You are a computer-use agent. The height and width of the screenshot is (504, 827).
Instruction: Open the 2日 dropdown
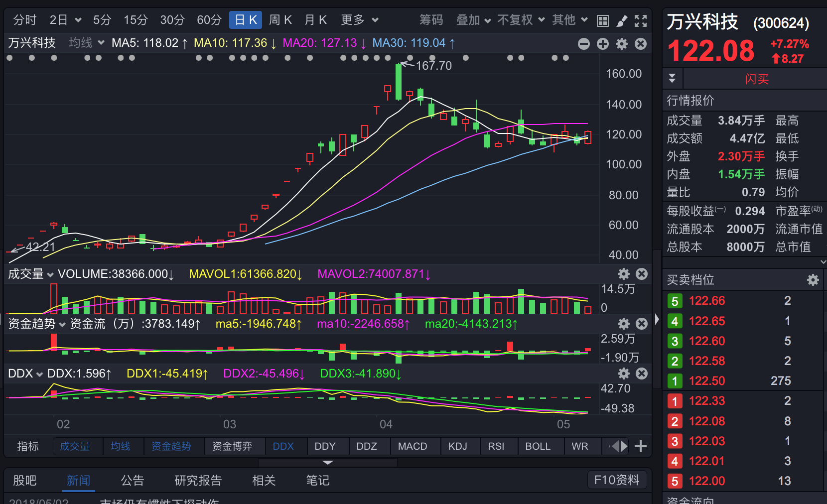point(65,20)
